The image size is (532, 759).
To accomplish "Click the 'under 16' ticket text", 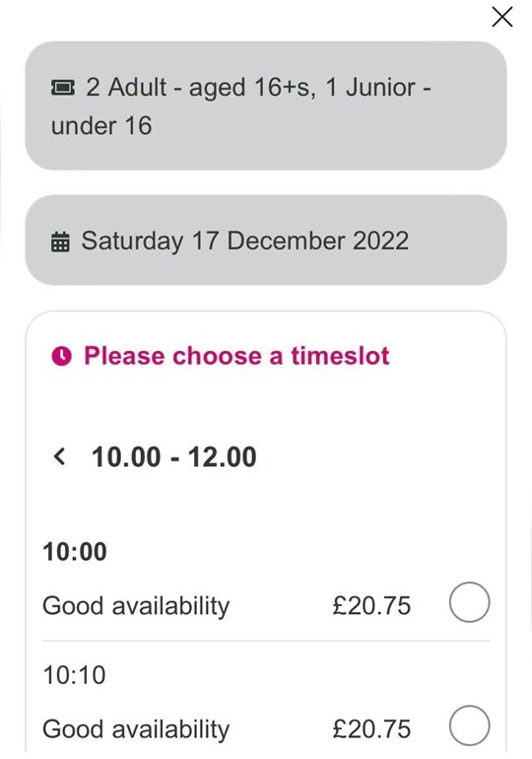I will 101,126.
